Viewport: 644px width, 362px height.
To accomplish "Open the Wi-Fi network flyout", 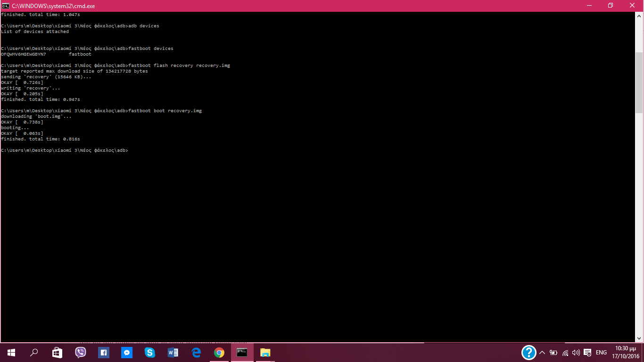I will coord(565,353).
